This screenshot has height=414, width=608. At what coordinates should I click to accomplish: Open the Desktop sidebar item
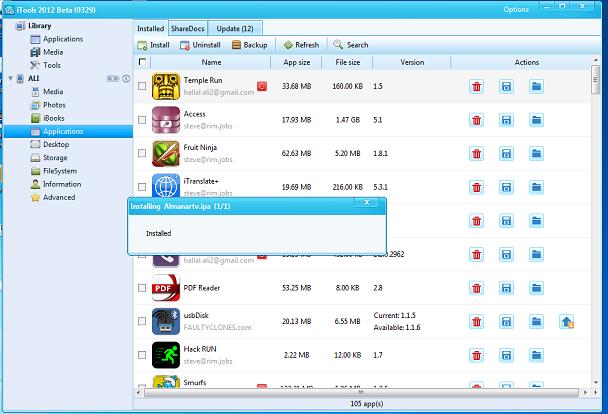click(x=50, y=145)
